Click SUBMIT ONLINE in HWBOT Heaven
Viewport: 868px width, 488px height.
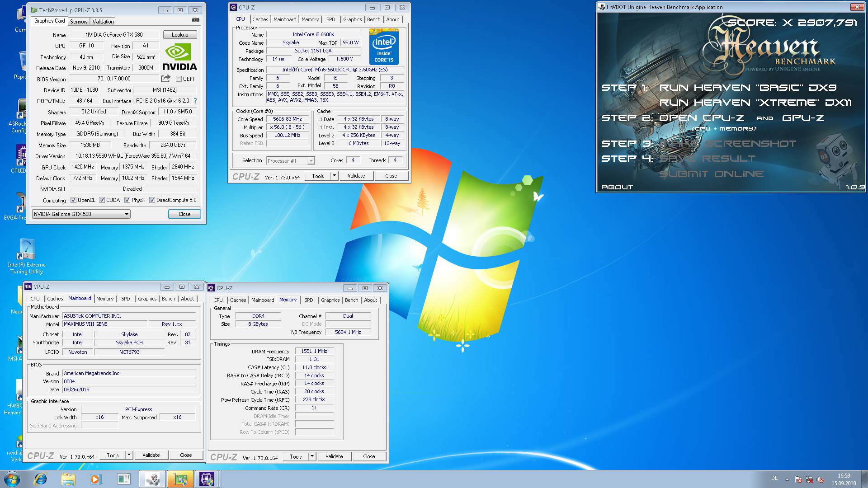[712, 174]
